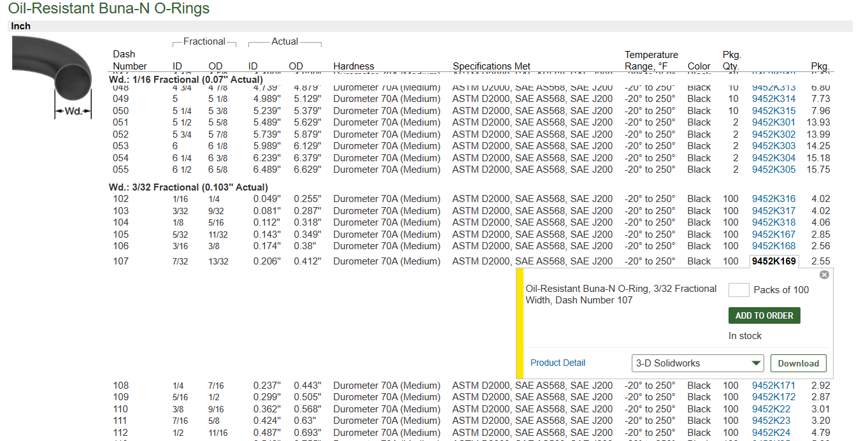Open part number 9452K318
Viewport: 868px width, 441px height.
point(773,222)
